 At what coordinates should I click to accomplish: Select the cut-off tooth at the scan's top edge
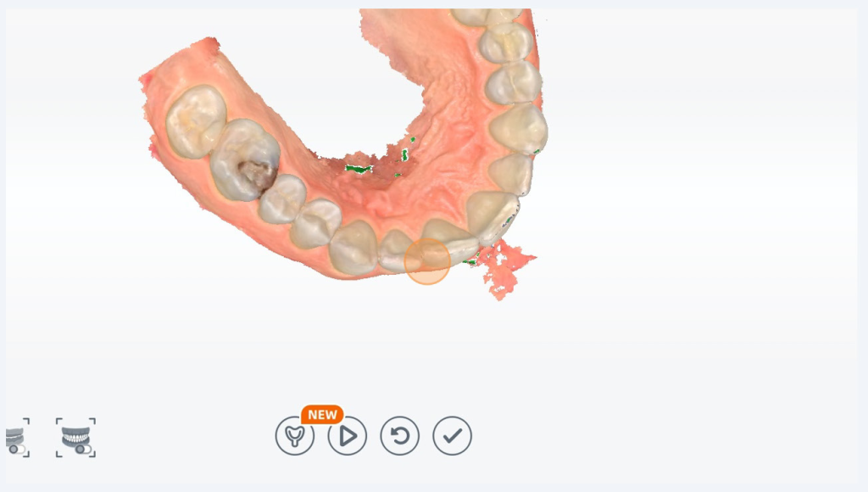click(487, 17)
